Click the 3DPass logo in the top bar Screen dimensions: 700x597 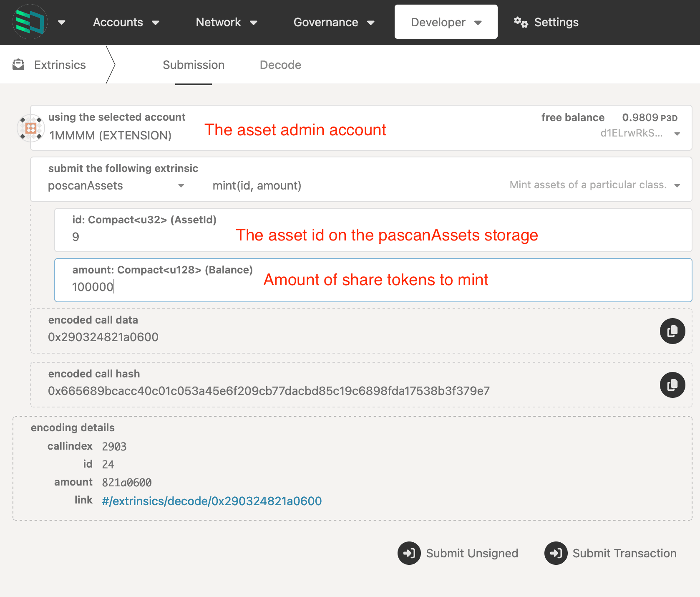point(30,22)
